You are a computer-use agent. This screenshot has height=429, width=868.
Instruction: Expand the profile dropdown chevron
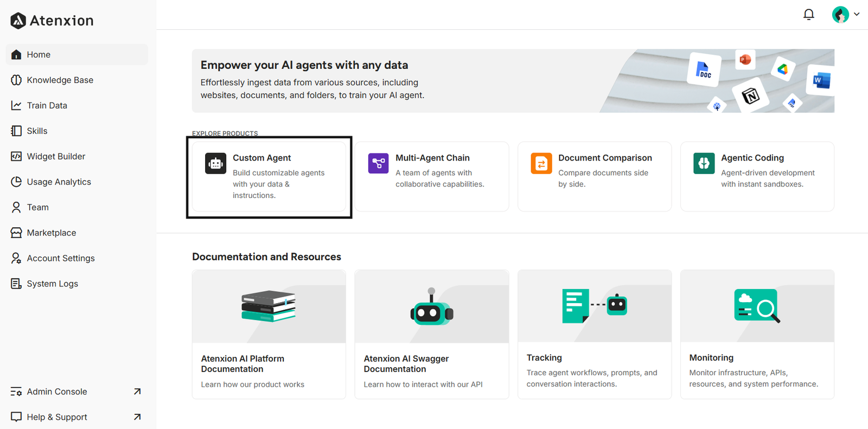[x=857, y=14]
